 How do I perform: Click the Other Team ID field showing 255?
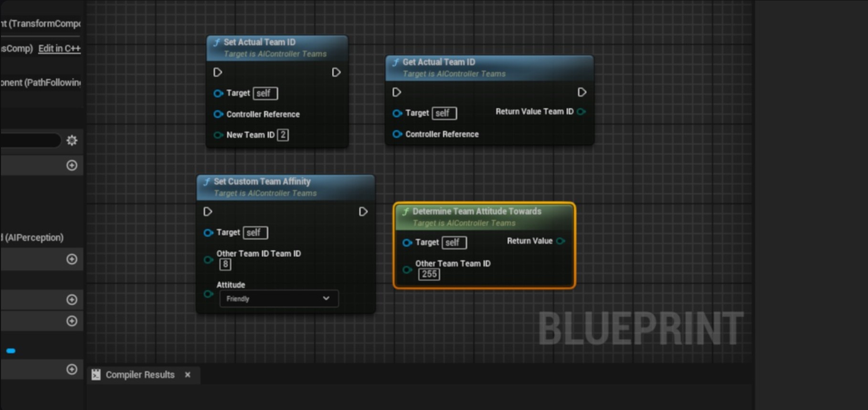click(x=429, y=274)
